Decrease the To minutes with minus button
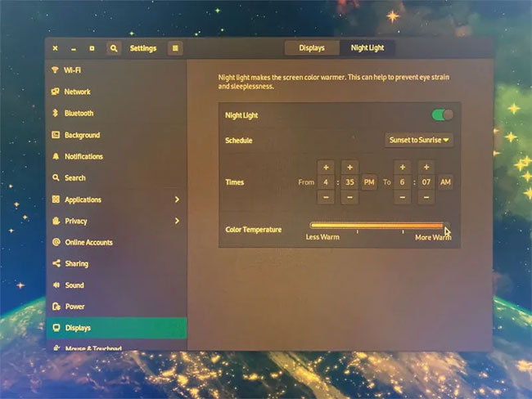The width and height of the screenshot is (532, 399). (426, 197)
